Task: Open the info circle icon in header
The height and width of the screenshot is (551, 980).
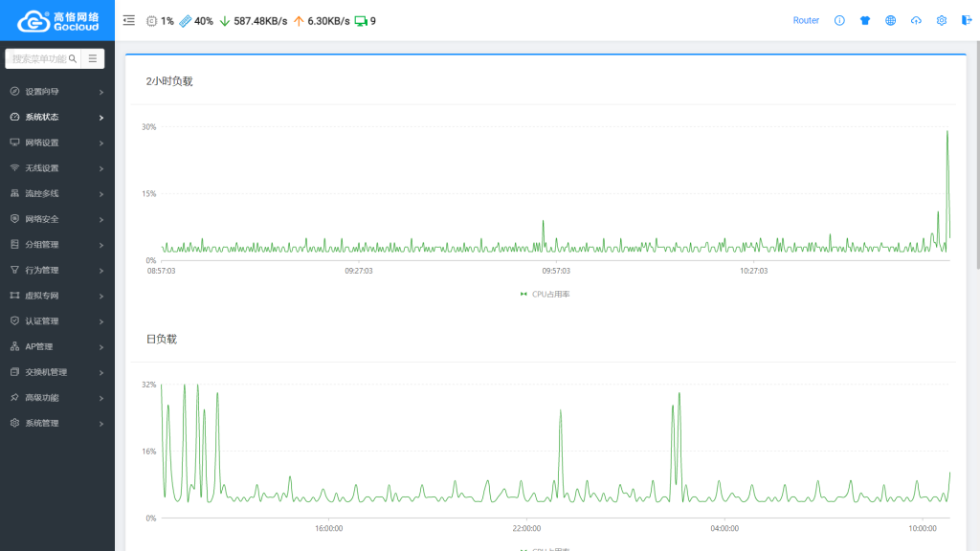Action: (x=839, y=21)
